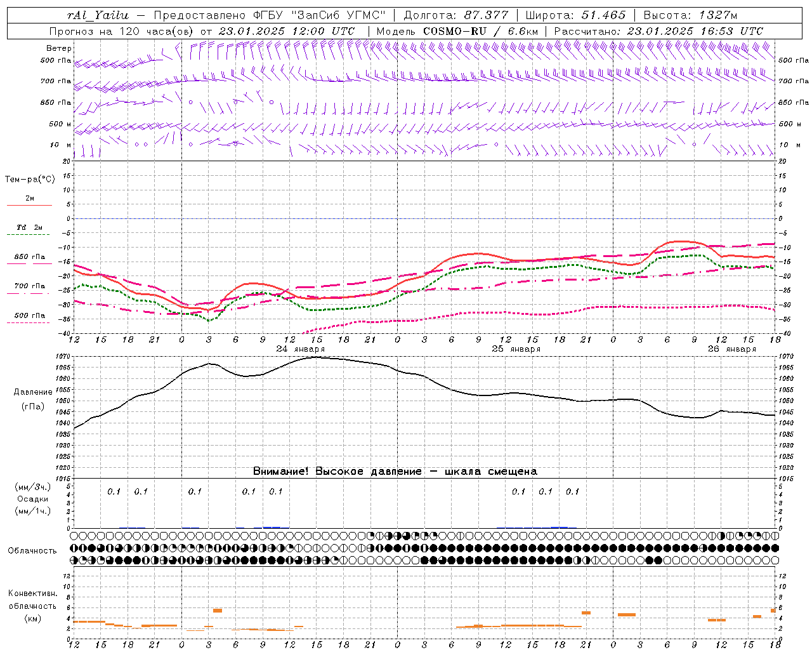Click the (мм/1ч.) units label
Screen dimensions: 812x650
click(x=32, y=512)
